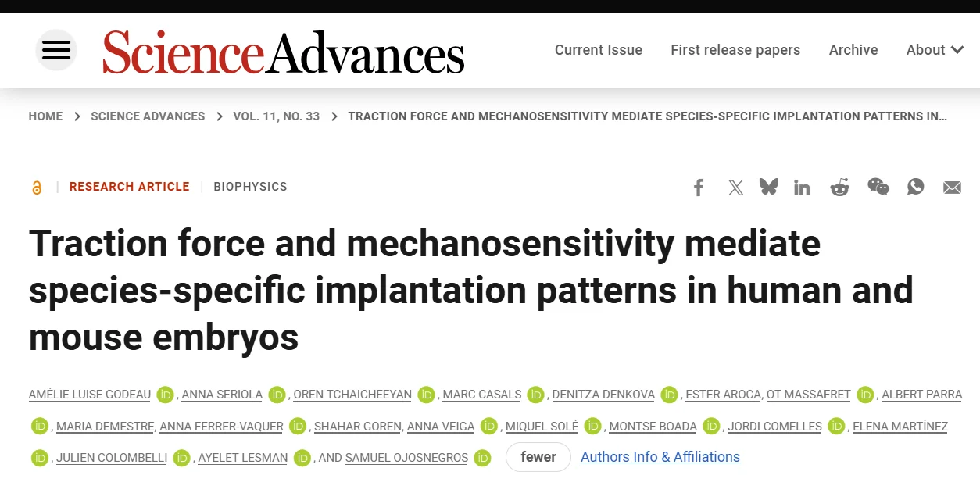Email this article using envelope icon
The image size is (980, 493).
(952, 188)
